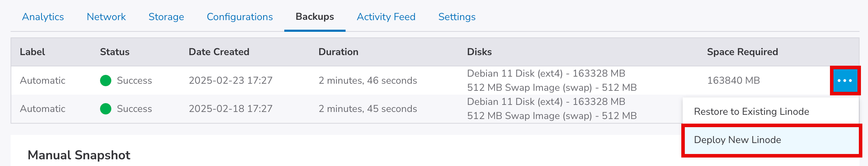Select the 2025-02-18 17:27 backup date
This screenshot has height=166, width=868.
pos(230,109)
